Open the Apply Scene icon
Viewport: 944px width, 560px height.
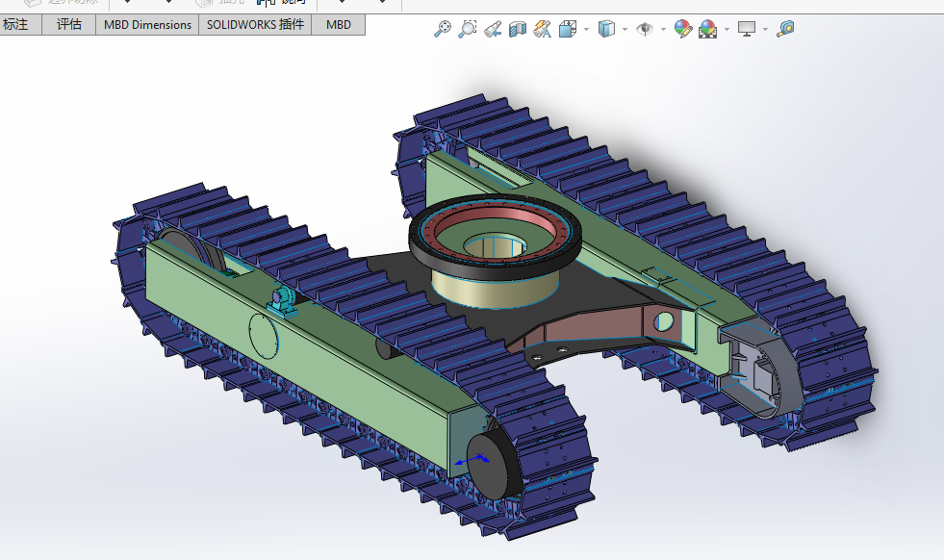707,29
